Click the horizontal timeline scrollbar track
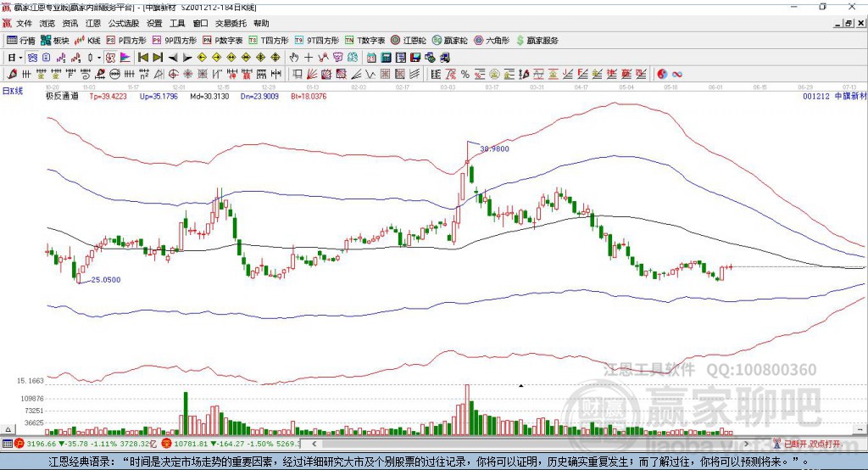This screenshot has height=470, width=868. pos(531,444)
